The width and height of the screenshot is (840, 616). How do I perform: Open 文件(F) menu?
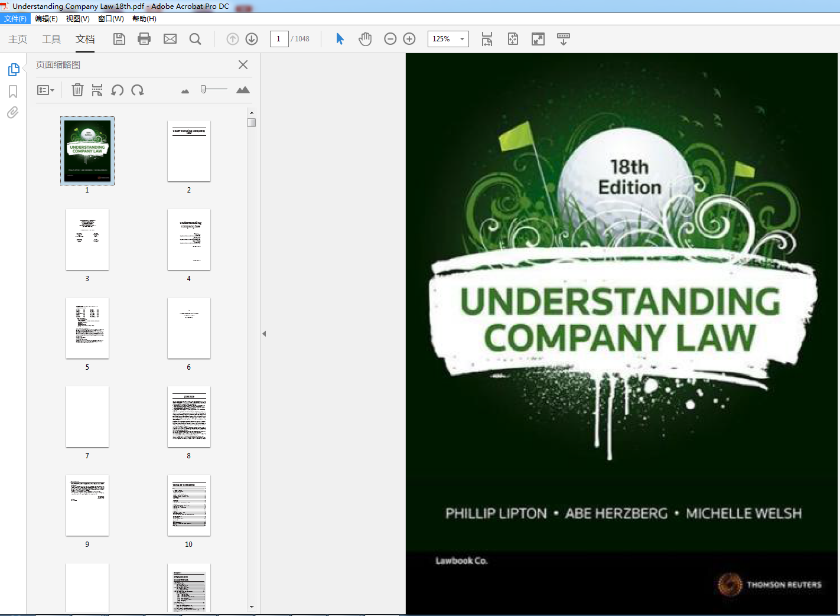15,19
